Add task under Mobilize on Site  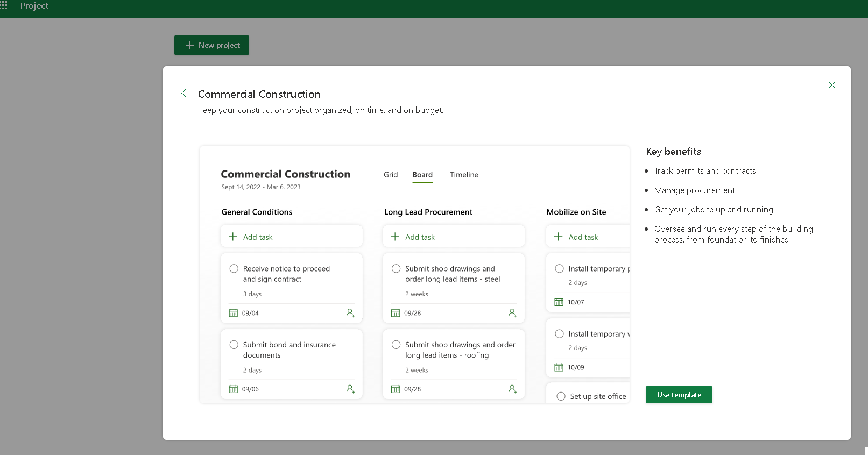588,237
